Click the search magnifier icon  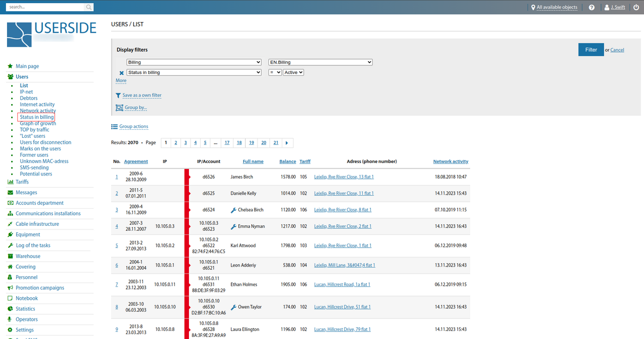click(x=89, y=7)
